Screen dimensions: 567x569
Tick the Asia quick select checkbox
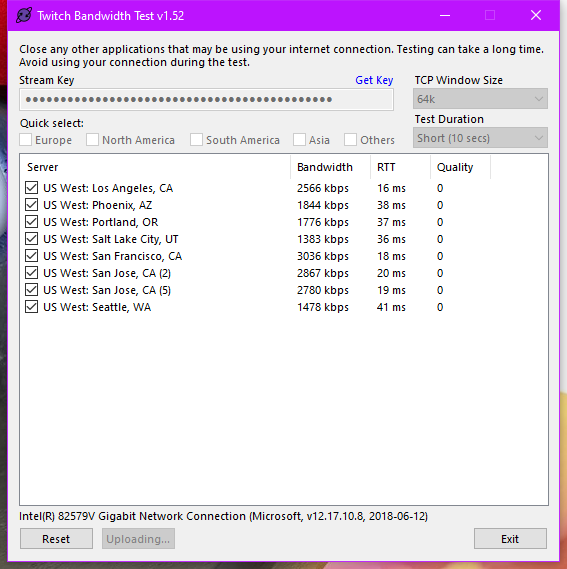[299, 140]
